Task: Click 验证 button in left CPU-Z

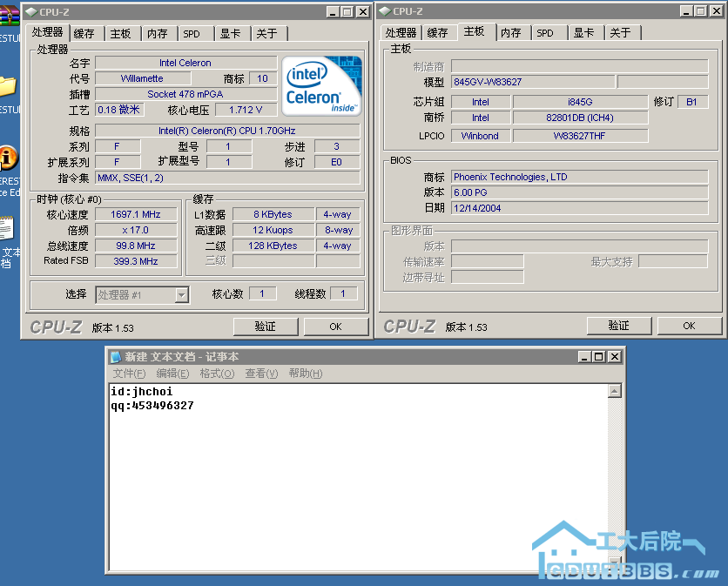Action: (x=266, y=327)
